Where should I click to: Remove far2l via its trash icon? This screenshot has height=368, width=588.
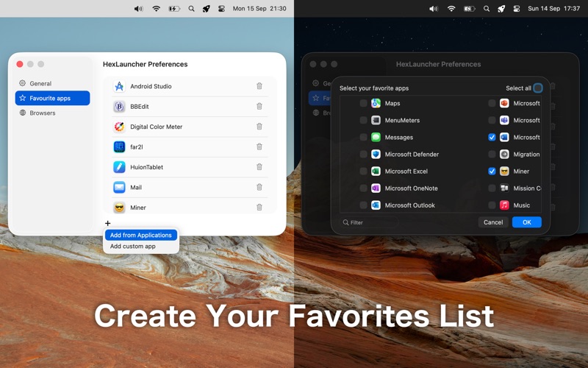click(259, 146)
